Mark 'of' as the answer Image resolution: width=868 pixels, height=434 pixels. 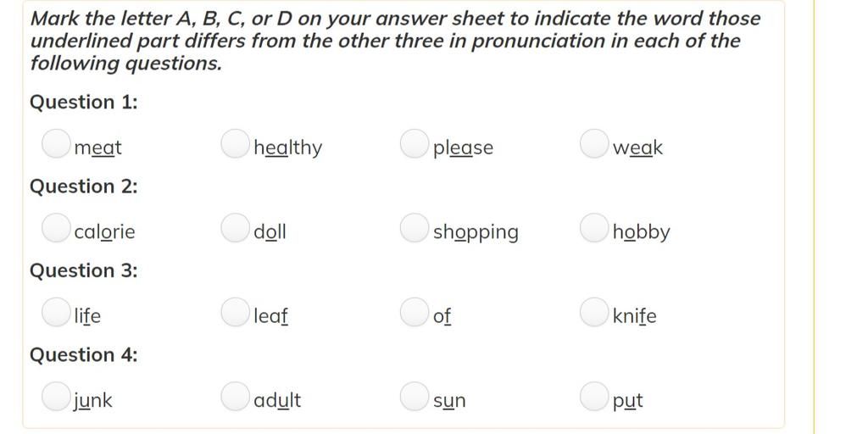pos(415,313)
